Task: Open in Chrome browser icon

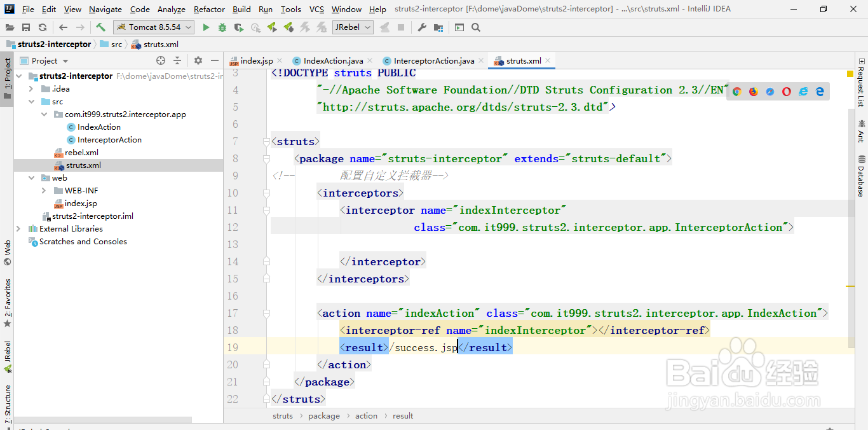Action: point(737,92)
